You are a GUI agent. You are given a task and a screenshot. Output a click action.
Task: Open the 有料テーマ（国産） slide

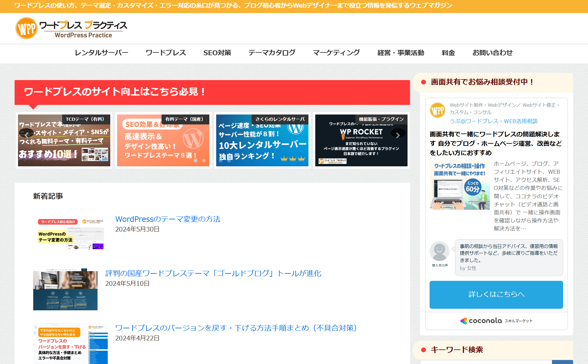[x=163, y=140]
